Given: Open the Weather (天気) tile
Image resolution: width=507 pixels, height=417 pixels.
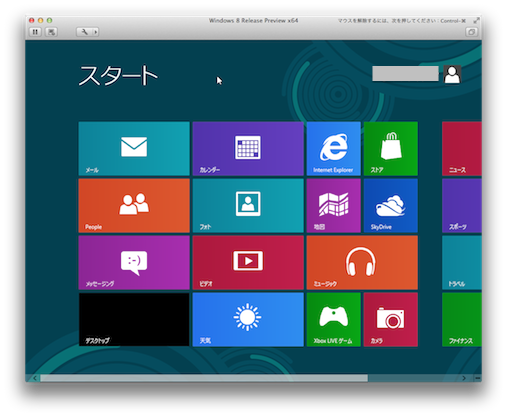Looking at the screenshot, I should [x=248, y=320].
